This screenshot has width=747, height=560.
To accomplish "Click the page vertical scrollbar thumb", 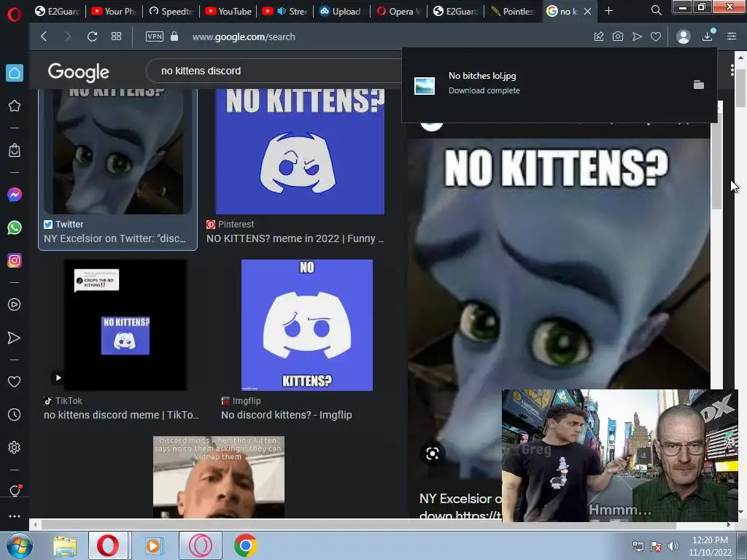I will (x=740, y=88).
